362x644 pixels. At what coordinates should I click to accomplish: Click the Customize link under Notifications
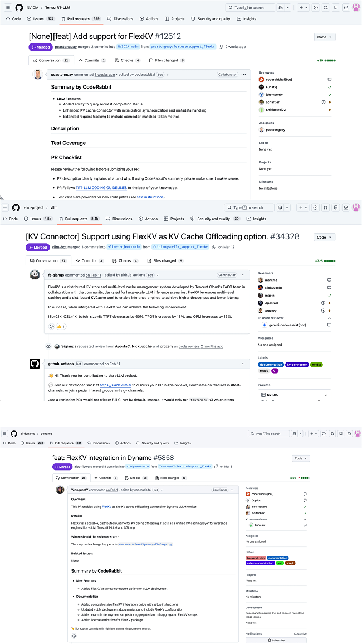[x=300, y=634]
